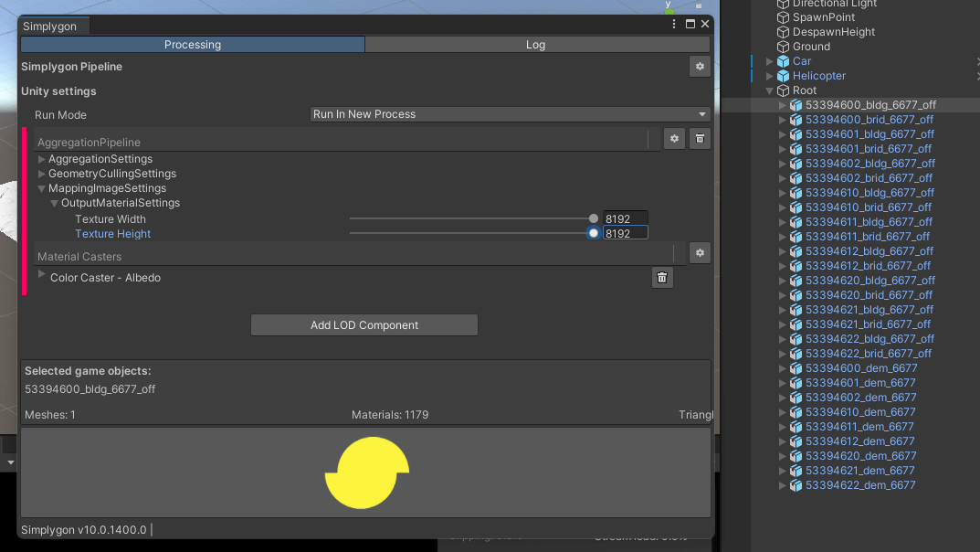The width and height of the screenshot is (980, 552).
Task: Click icon of 53394622_dem_6677
Action: (796, 485)
